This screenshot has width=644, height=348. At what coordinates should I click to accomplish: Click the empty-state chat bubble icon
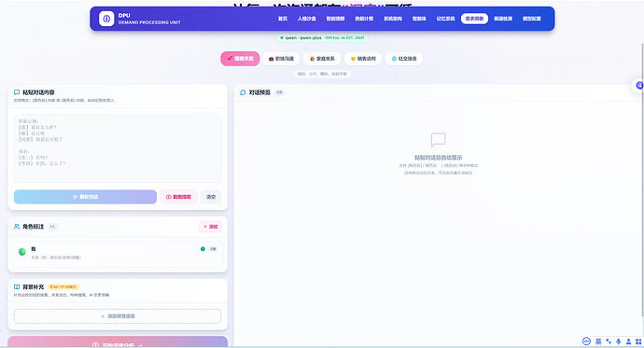[x=439, y=140]
